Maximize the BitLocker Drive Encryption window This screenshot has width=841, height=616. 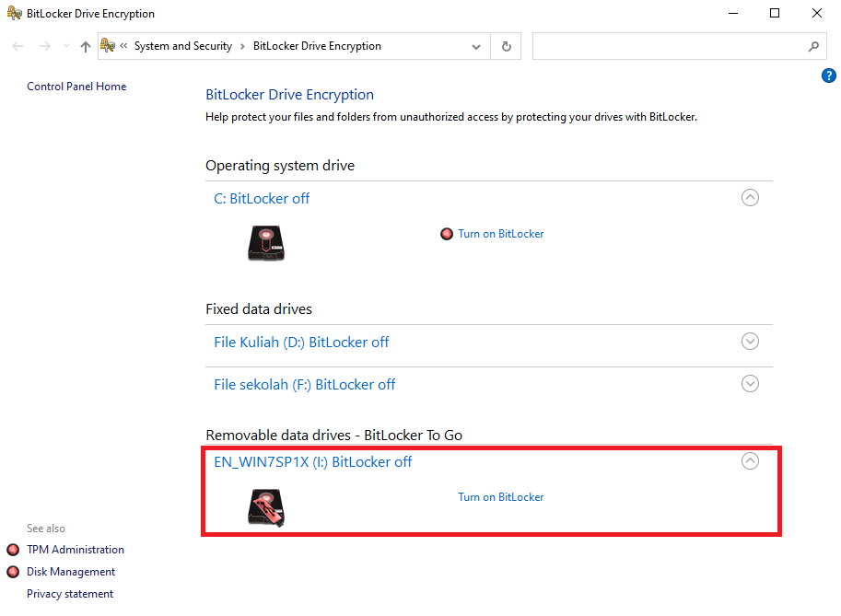tap(775, 13)
